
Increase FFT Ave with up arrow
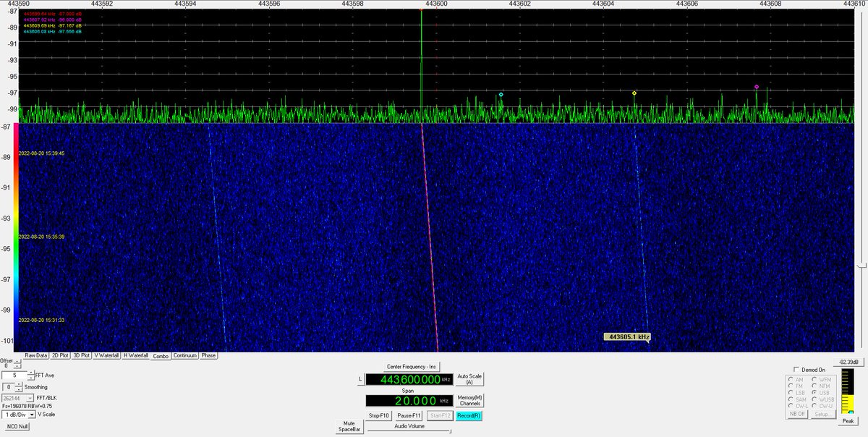click(31, 373)
